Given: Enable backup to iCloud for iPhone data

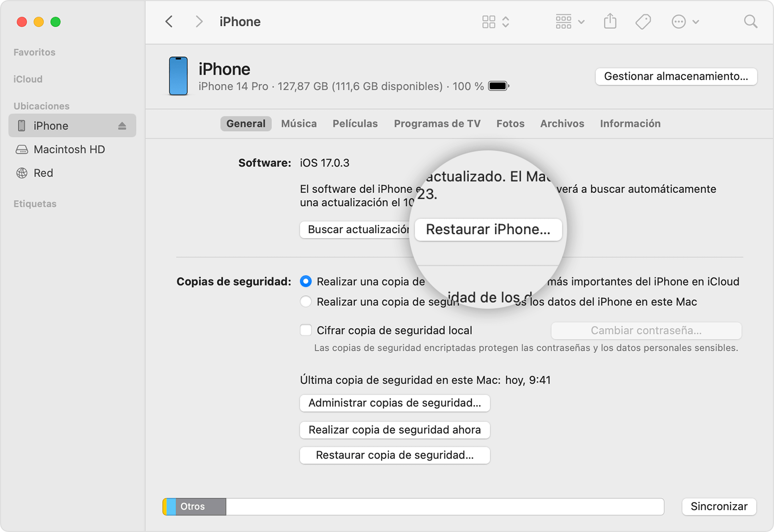Looking at the screenshot, I should (x=306, y=281).
